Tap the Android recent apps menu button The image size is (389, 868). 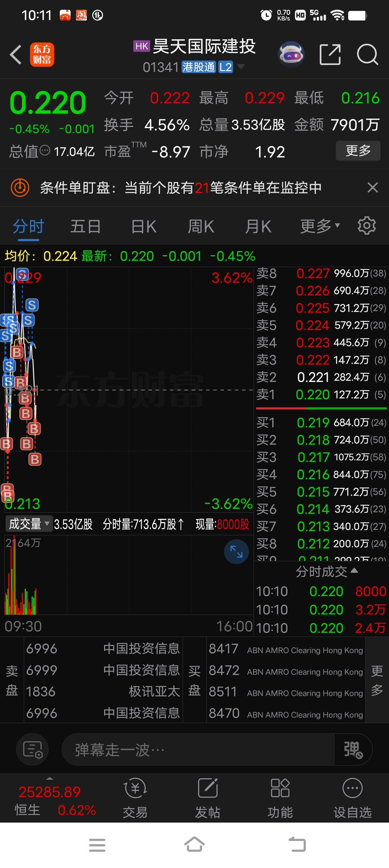97,845
